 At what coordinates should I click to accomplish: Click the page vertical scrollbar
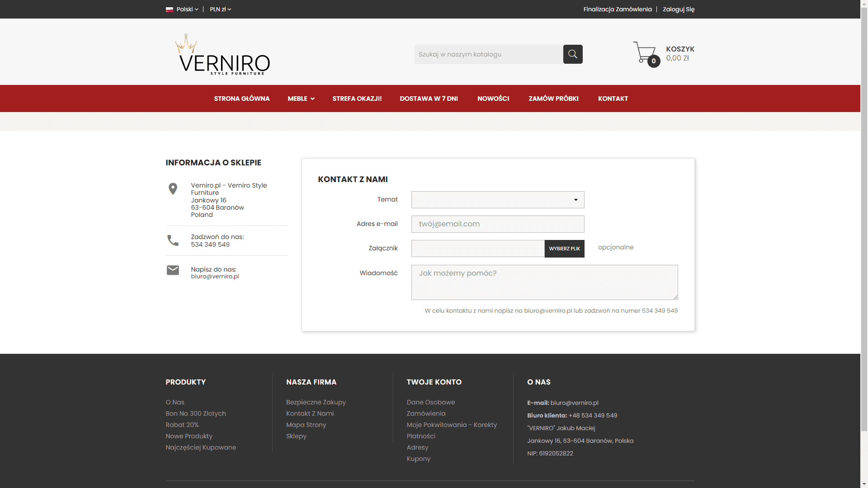point(864,226)
